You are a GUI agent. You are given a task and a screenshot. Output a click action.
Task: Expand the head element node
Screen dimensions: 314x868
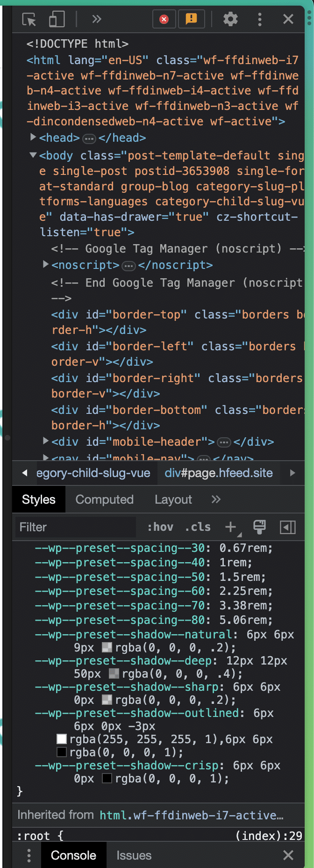33,137
